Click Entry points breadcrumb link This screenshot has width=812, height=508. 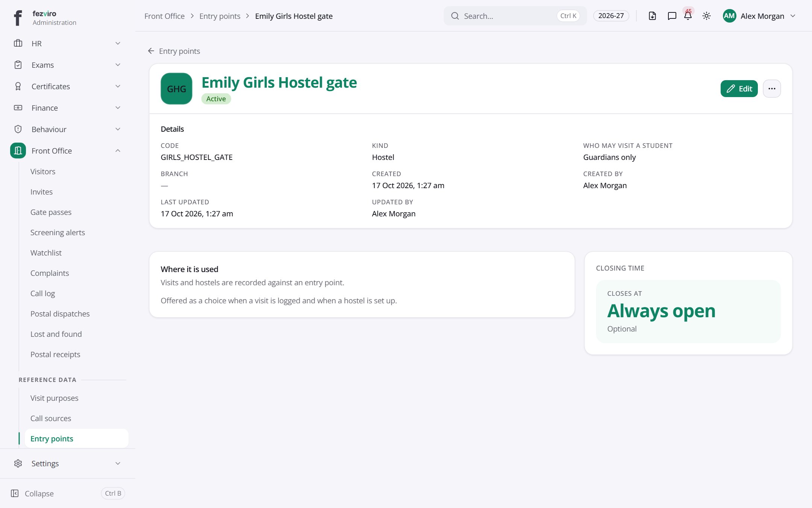click(x=220, y=16)
